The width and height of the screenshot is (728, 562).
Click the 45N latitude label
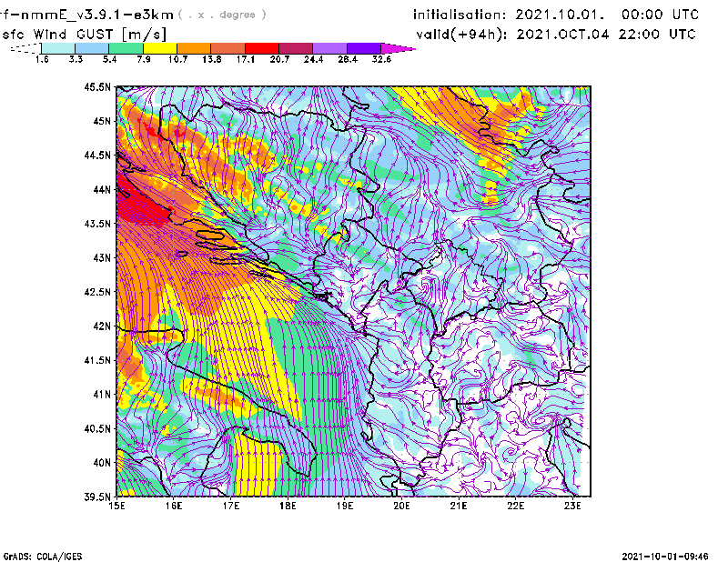click(102, 121)
